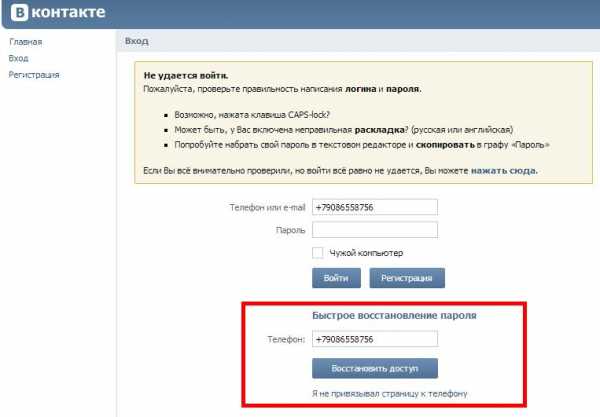Viewport: 600px width, 417px height.
Task: Click the 'скопировать' password hint line
Action: click(362, 145)
